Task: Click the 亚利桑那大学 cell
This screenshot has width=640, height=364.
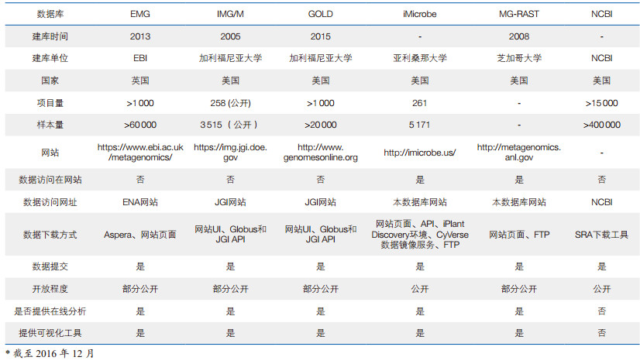Action: tap(420, 58)
